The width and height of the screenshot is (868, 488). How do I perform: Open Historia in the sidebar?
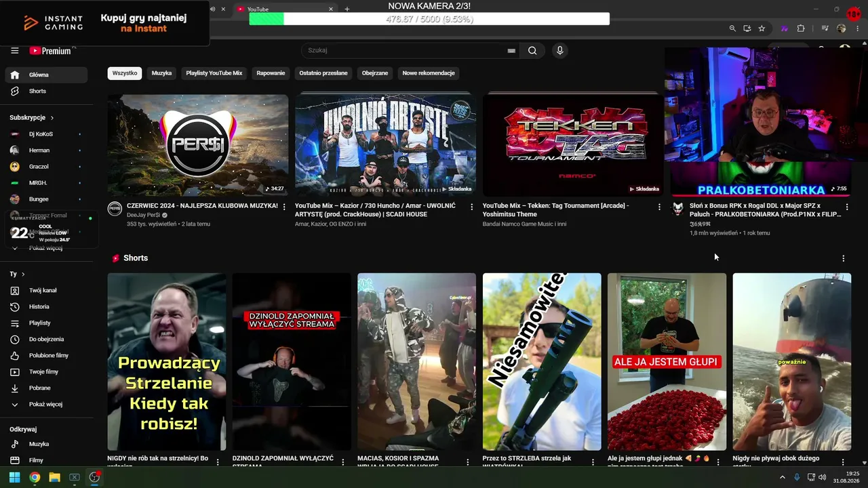[46, 306]
